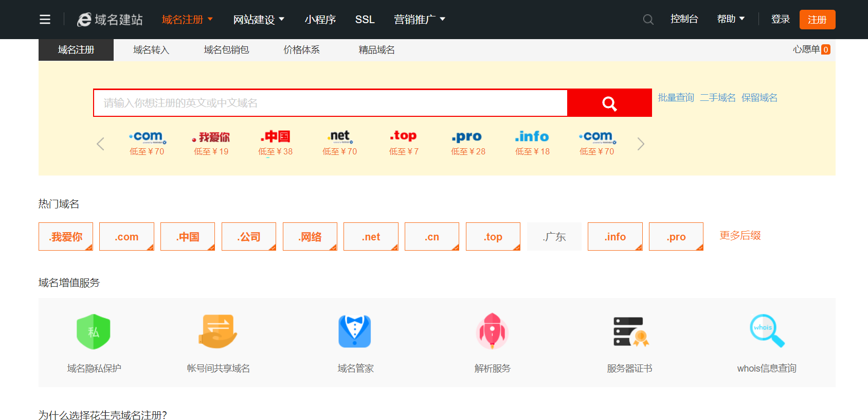Viewport: 868px width, 420px height.
Task: Open 域名隐私保护 shield icon
Action: coord(94,332)
